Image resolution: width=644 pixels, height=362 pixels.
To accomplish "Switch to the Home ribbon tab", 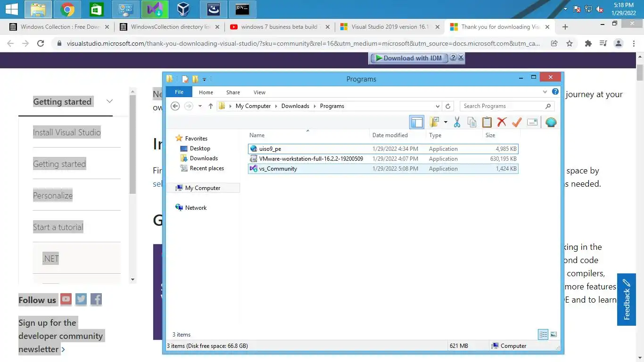I will (206, 92).
